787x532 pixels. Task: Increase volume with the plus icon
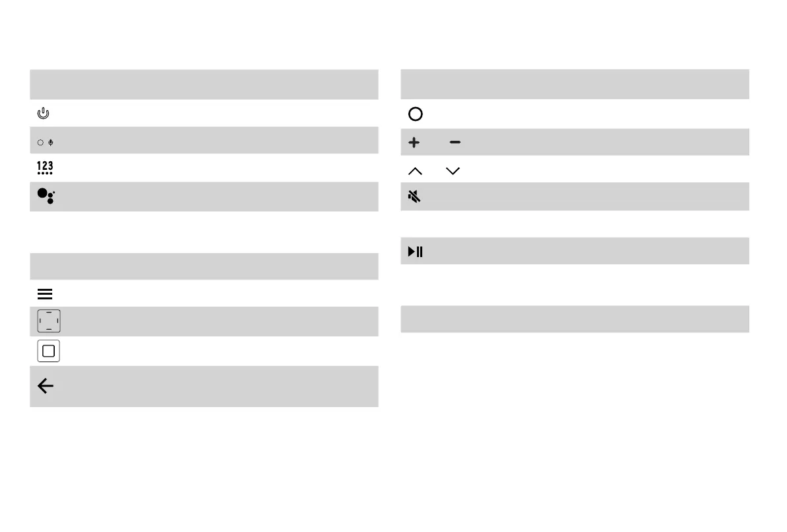tap(414, 143)
